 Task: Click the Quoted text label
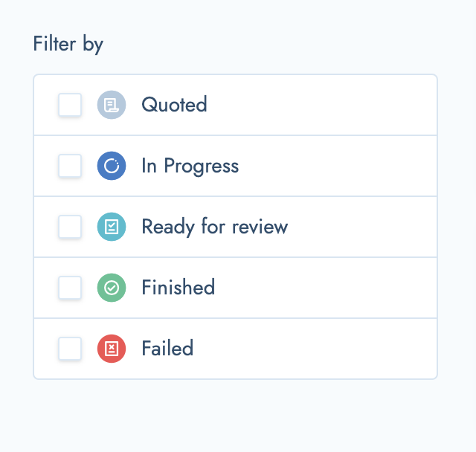(x=175, y=105)
